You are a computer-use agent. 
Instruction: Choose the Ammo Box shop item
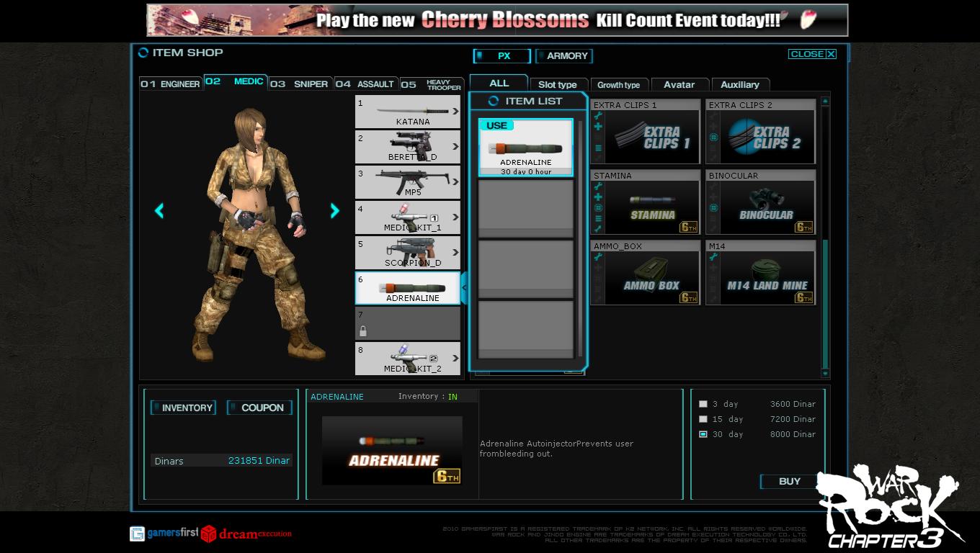pos(645,272)
